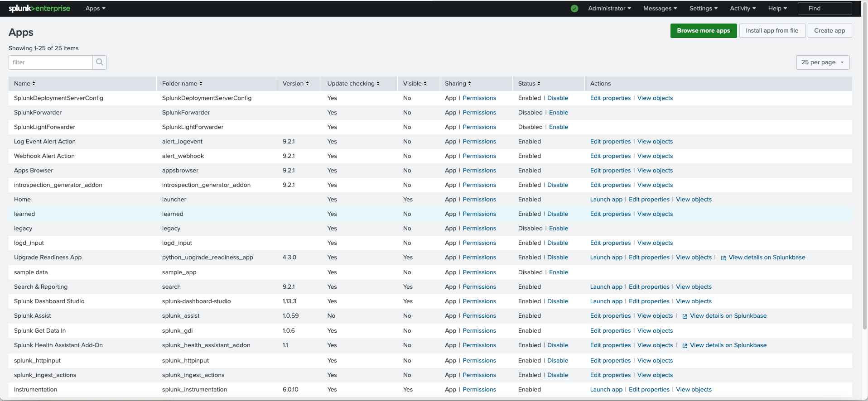Open the Apps dropdown in top bar
The height and width of the screenshot is (401, 868).
click(95, 9)
